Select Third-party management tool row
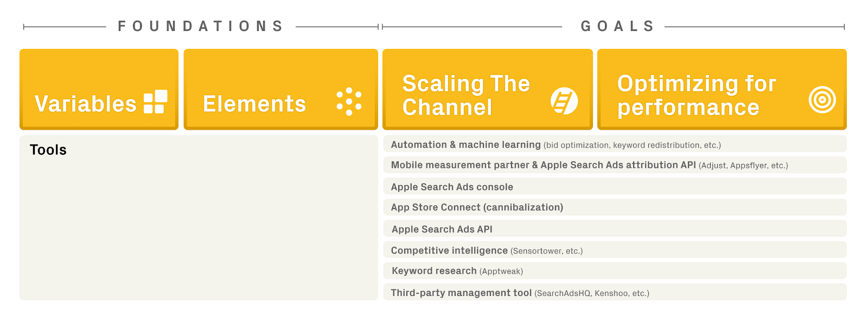 click(x=615, y=292)
